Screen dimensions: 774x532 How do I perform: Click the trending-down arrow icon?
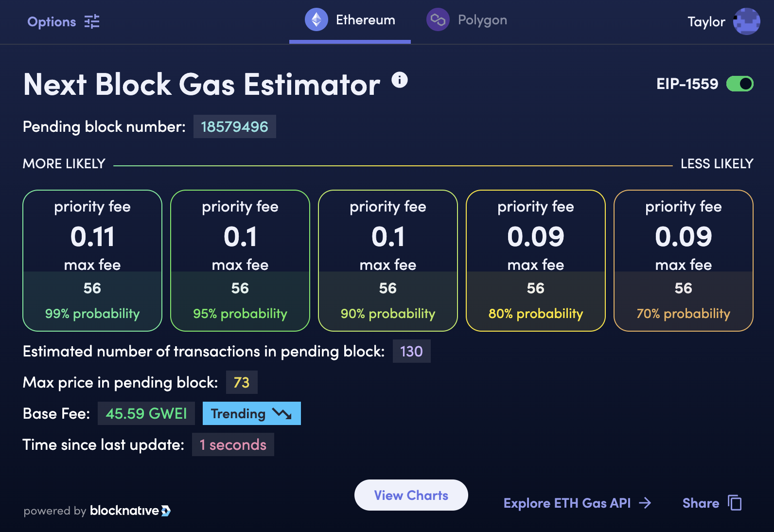click(x=282, y=414)
